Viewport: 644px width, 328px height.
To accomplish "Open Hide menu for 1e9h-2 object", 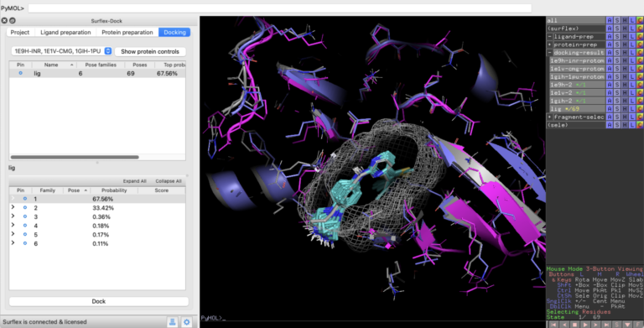I will (x=625, y=85).
